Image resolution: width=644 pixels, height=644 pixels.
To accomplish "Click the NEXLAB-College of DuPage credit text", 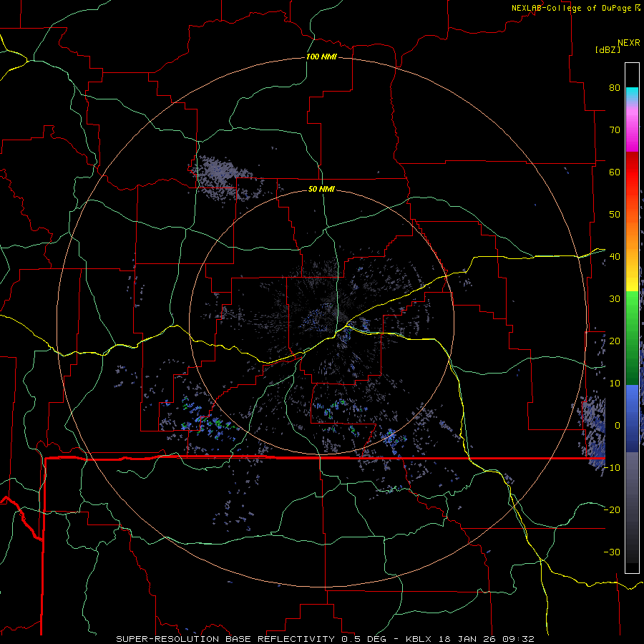I will 572,8.
